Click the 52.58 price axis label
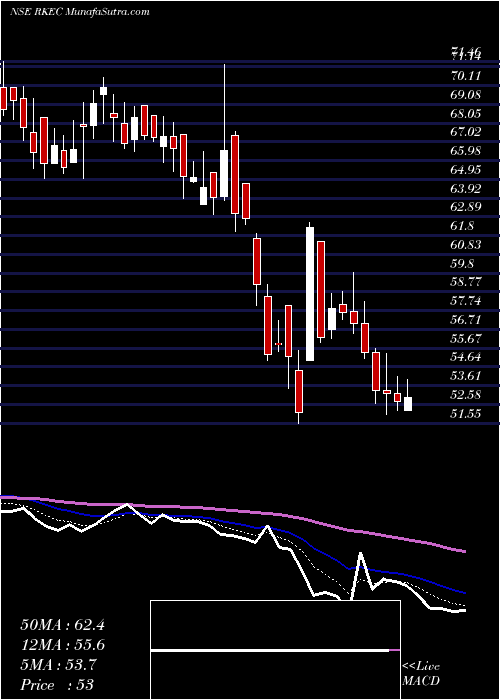500x700 pixels. pyautogui.click(x=466, y=395)
